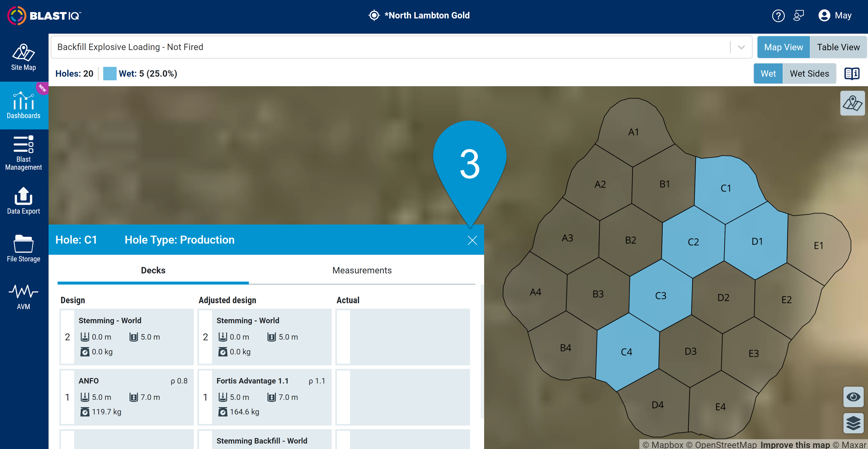Click the 119.7 kg weight value

pos(106,412)
